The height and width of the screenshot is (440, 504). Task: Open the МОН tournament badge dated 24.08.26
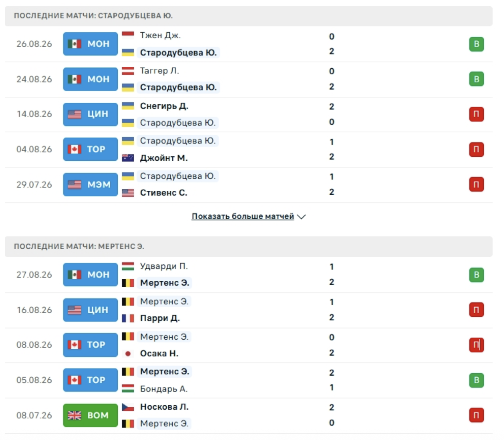[x=90, y=79]
